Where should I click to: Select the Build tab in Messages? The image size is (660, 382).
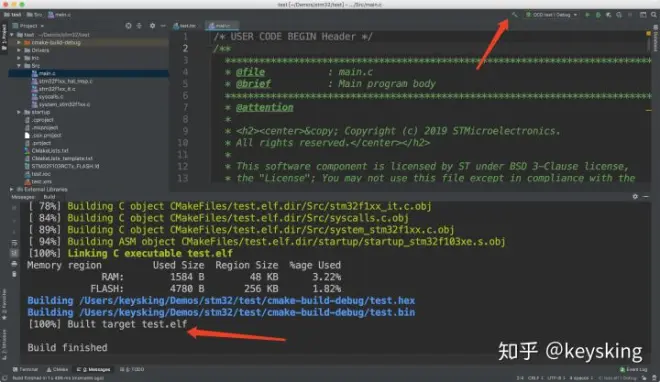pyautogui.click(x=49, y=197)
